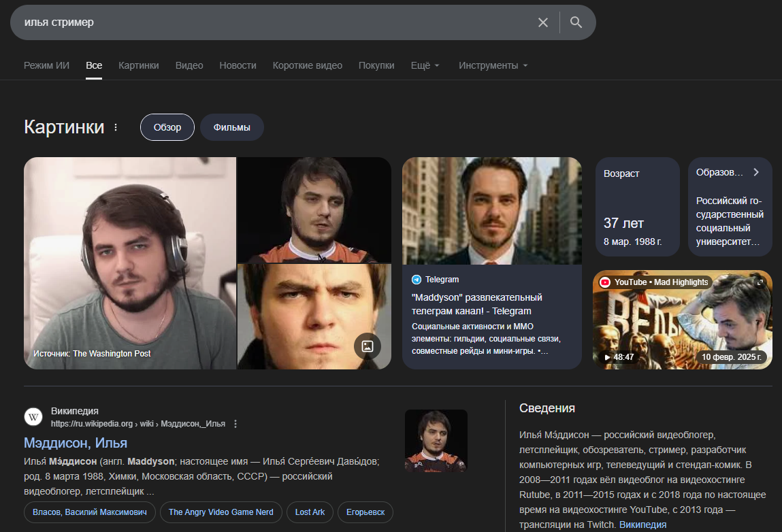Click the chevron on the Образование card
The width and height of the screenshot is (782, 532).
click(x=756, y=172)
